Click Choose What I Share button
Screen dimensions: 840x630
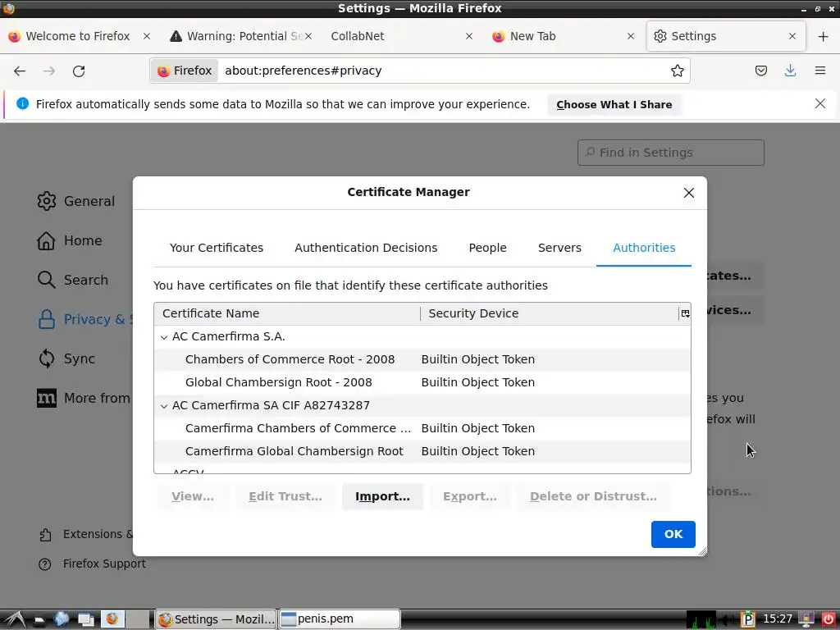(x=614, y=104)
